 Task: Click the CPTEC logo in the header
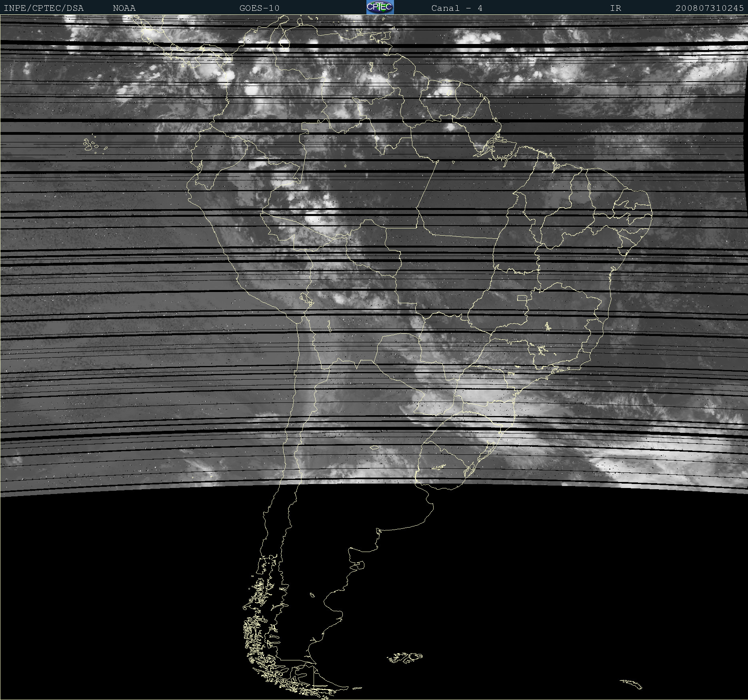(x=380, y=7)
